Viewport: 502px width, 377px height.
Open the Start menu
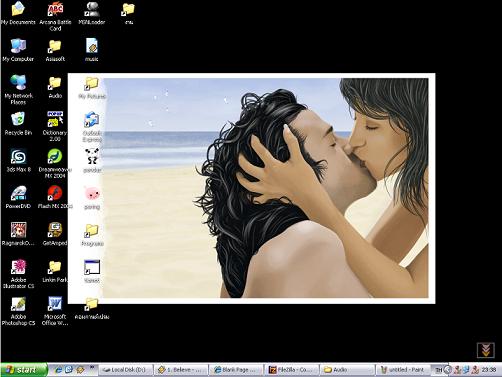tap(23, 370)
